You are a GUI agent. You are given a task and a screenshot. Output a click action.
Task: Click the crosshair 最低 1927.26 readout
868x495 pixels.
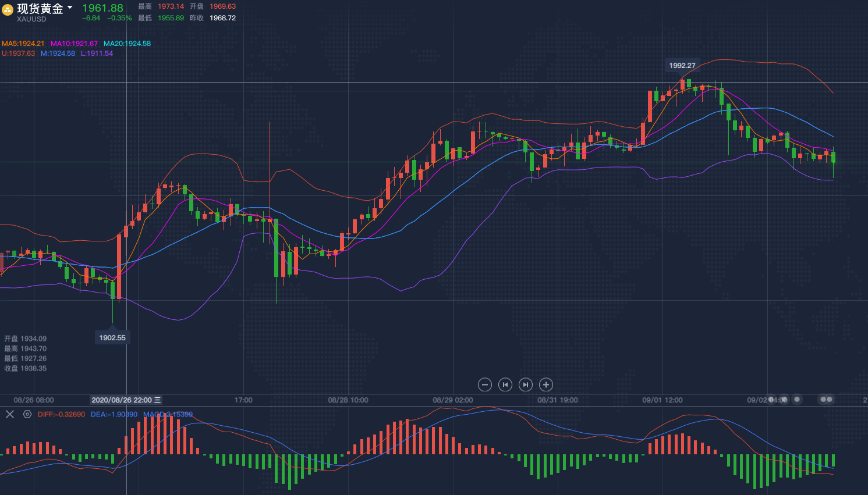25,358
